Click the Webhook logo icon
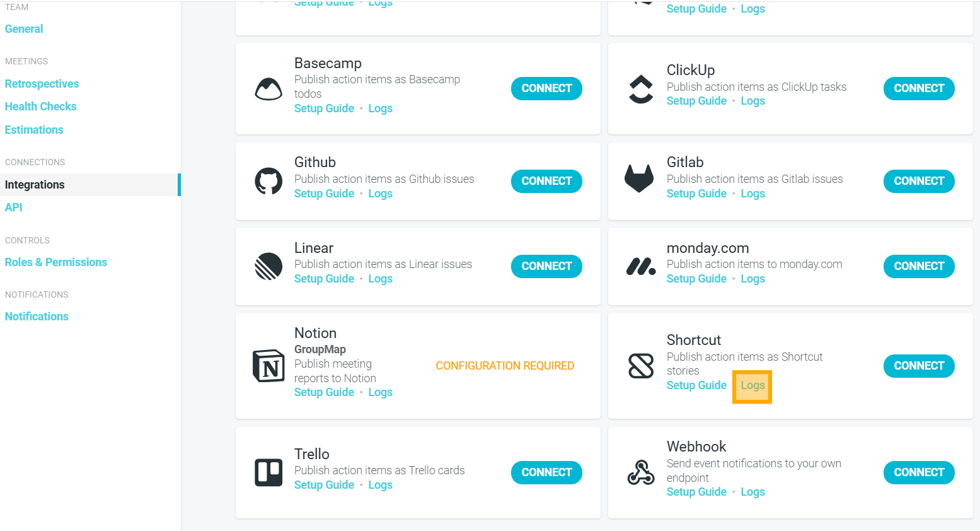Screen dimensions: 980x531 point(641,472)
